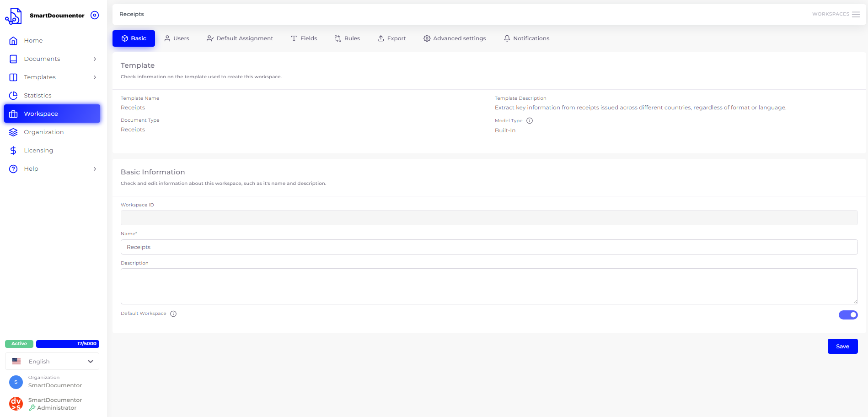Screen dimensions: 868x417
Task: Click the Default Workspace info icon
Action: (x=173, y=314)
